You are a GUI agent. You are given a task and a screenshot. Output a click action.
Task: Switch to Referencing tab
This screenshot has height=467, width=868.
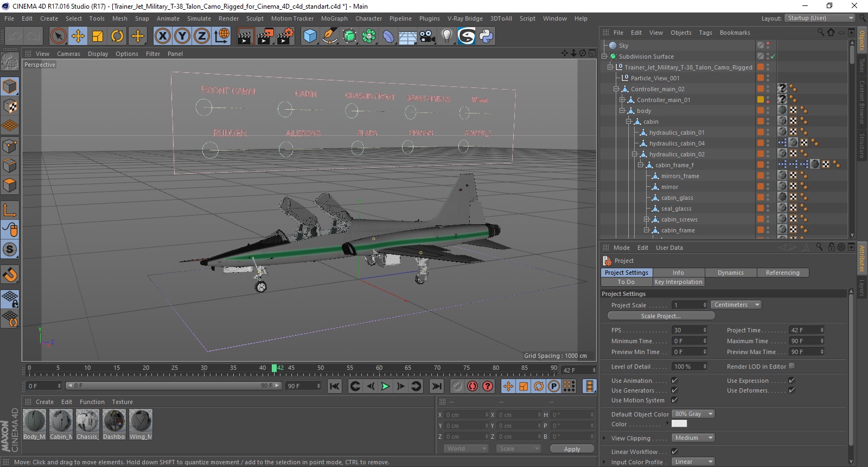point(782,273)
